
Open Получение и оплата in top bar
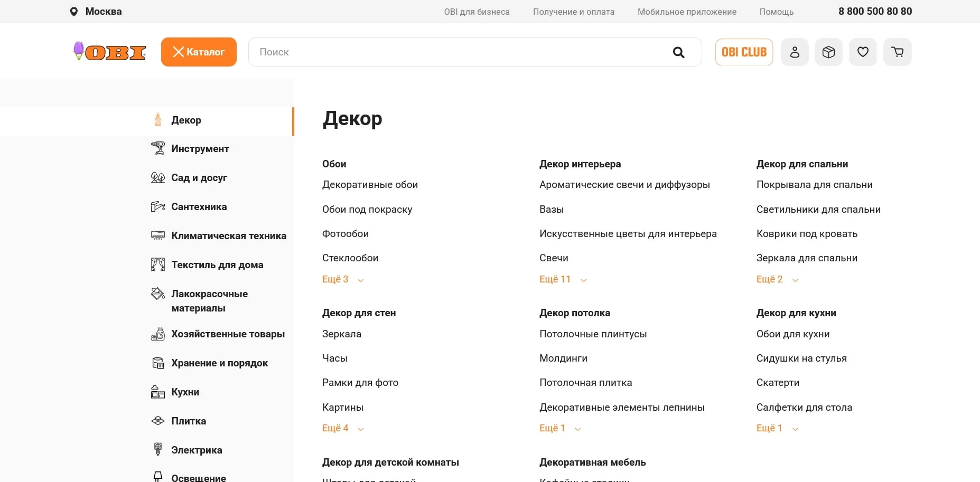[x=573, y=12]
